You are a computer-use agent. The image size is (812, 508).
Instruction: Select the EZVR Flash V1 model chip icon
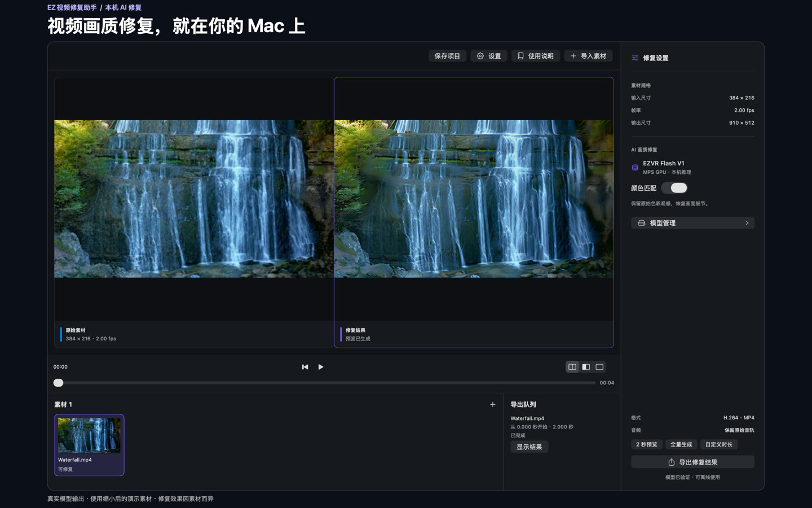[635, 168]
